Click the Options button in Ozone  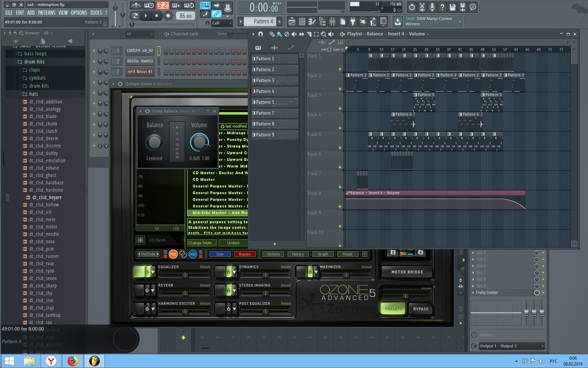[x=273, y=254]
